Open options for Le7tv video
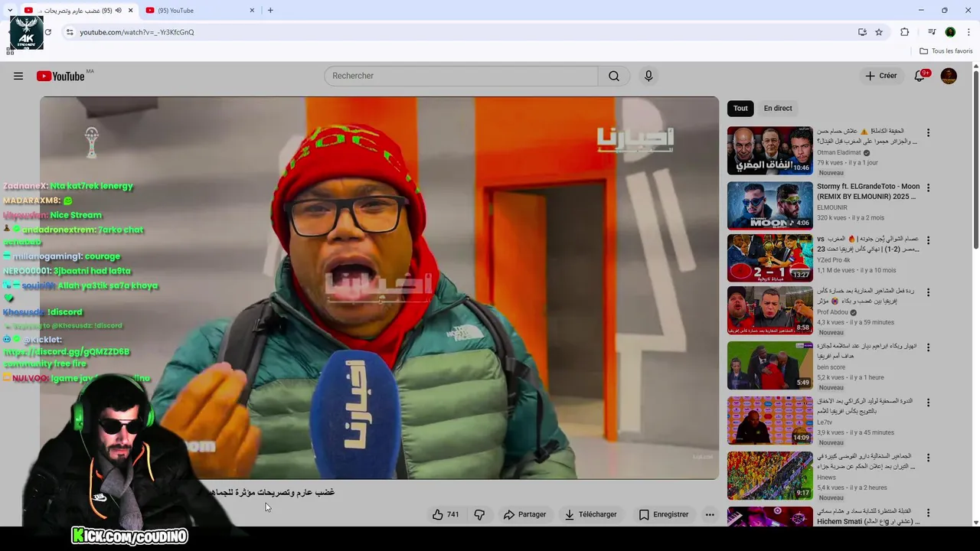 (x=928, y=403)
